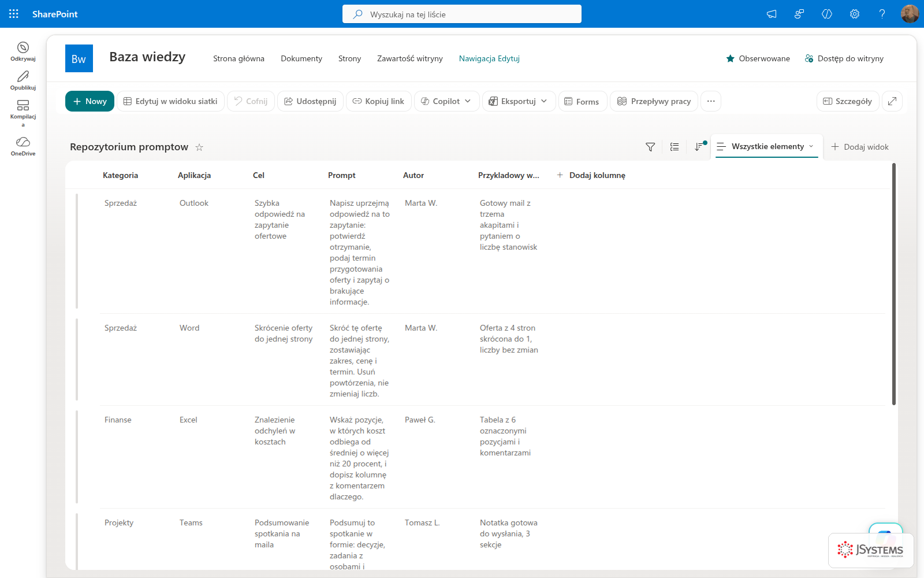The height and width of the screenshot is (578, 924).
Task: Select the Word cell
Action: tap(189, 328)
